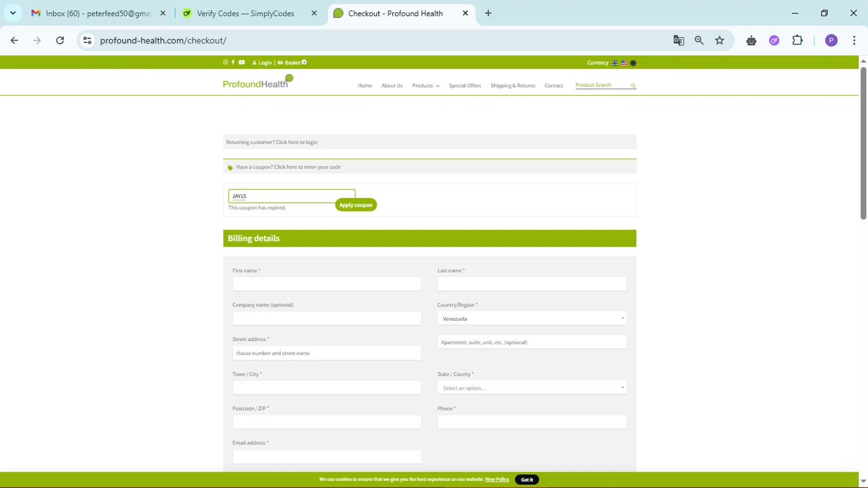Go back to previous page

click(x=14, y=41)
